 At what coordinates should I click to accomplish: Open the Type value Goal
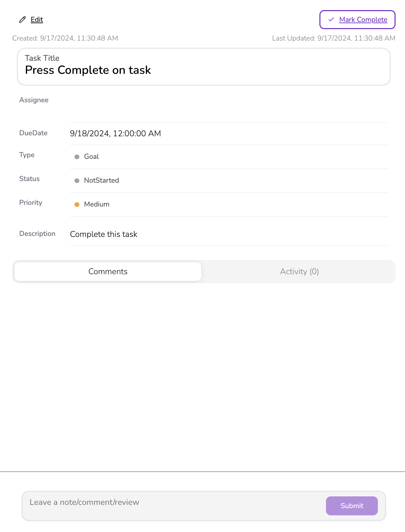(91, 157)
